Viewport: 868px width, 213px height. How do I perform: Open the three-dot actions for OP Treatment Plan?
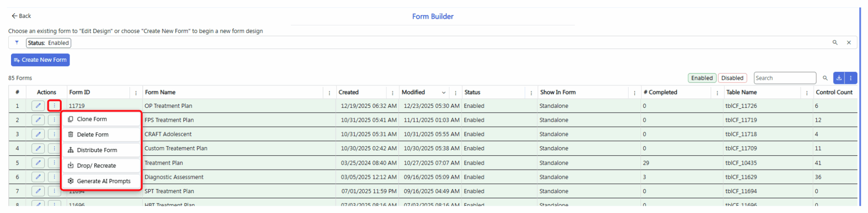click(54, 106)
